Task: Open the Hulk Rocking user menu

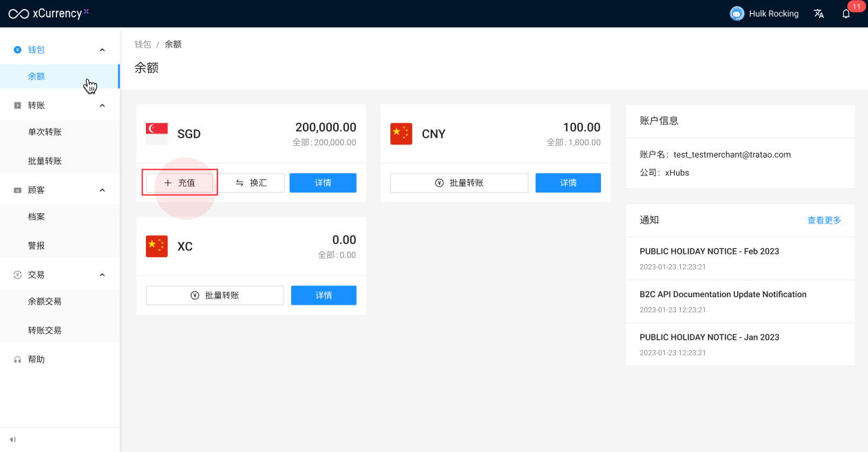Action: [x=764, y=14]
